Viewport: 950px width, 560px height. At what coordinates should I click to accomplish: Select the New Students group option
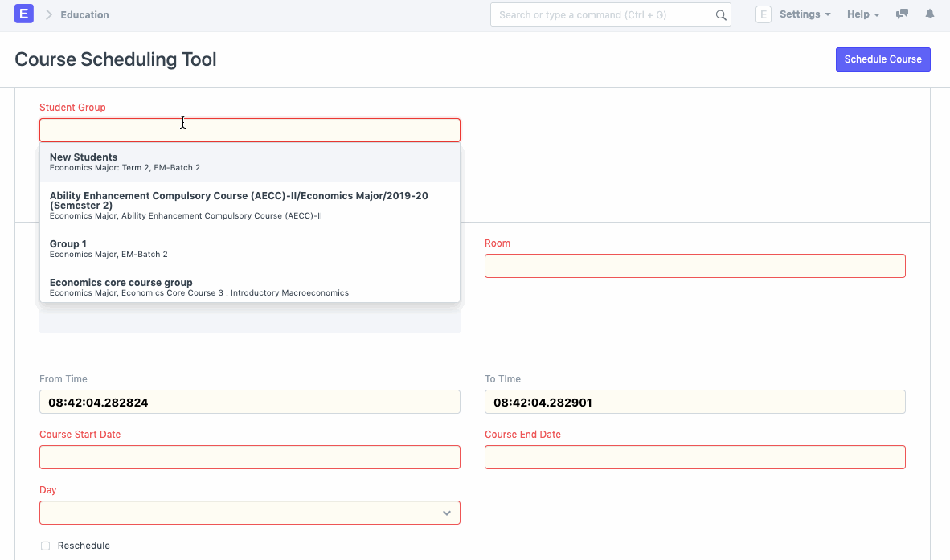point(249,161)
